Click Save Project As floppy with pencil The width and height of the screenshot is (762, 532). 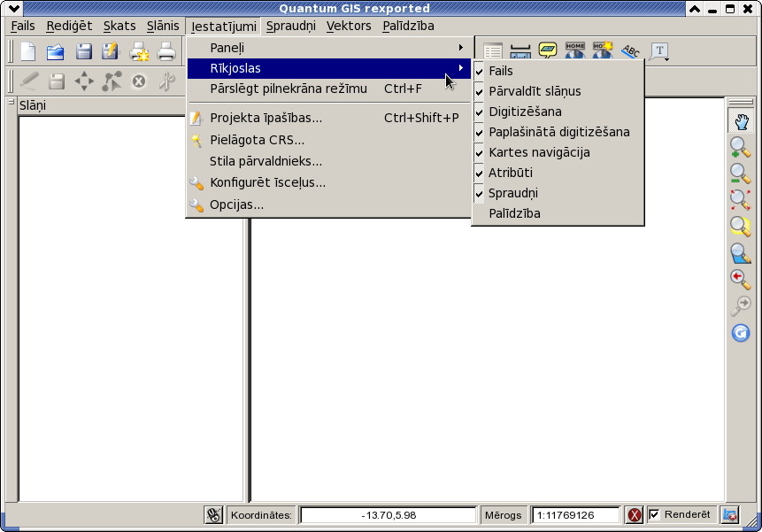(110, 51)
